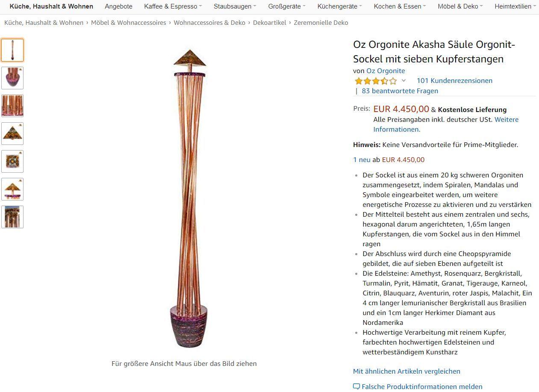Select Küche, Haushalt & Wohnen in navigation bar

pyautogui.click(x=51, y=6)
